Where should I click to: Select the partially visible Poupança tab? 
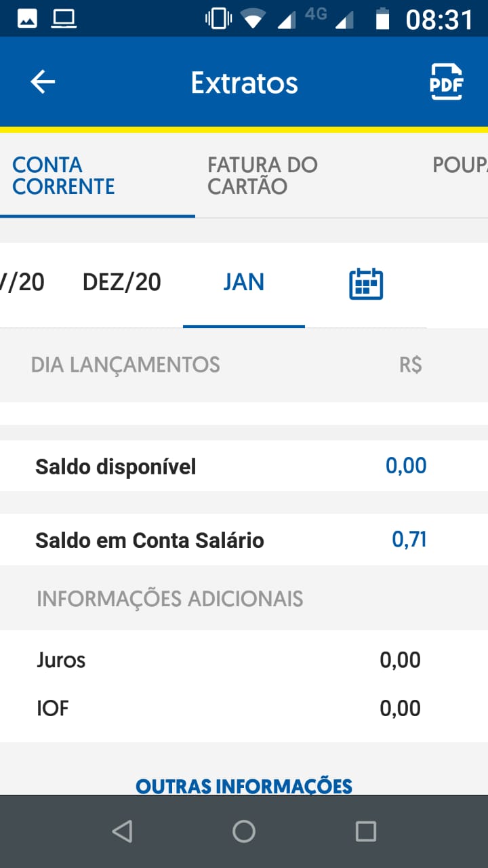click(461, 165)
